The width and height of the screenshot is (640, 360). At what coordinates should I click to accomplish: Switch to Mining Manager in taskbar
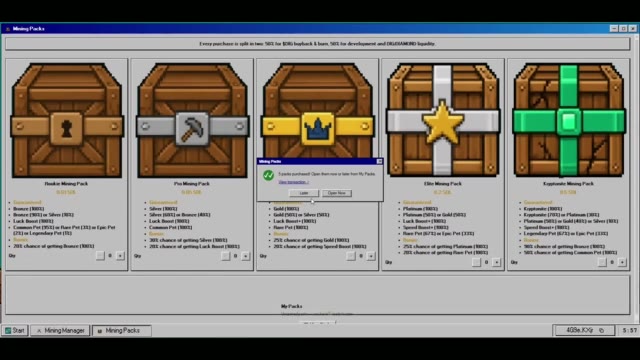[x=60, y=331]
